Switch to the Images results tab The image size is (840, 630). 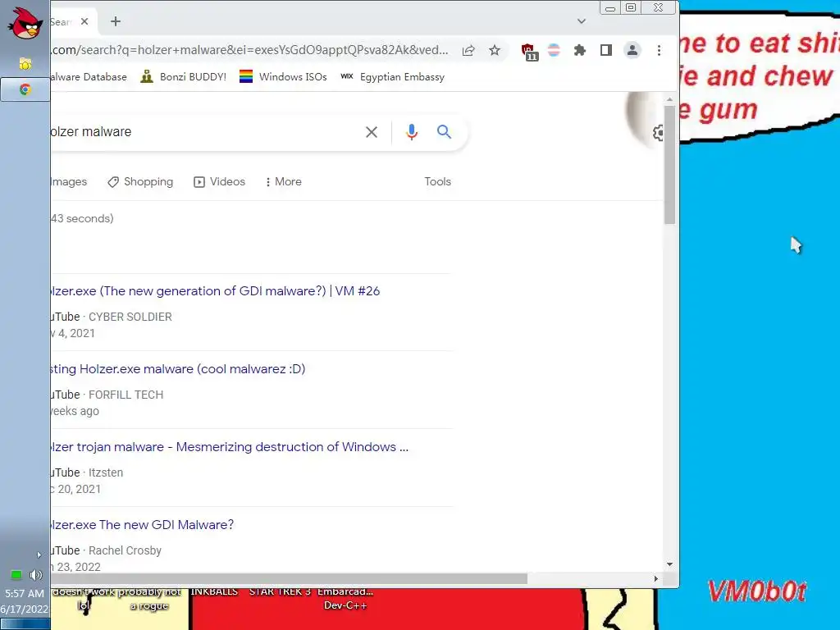point(69,181)
